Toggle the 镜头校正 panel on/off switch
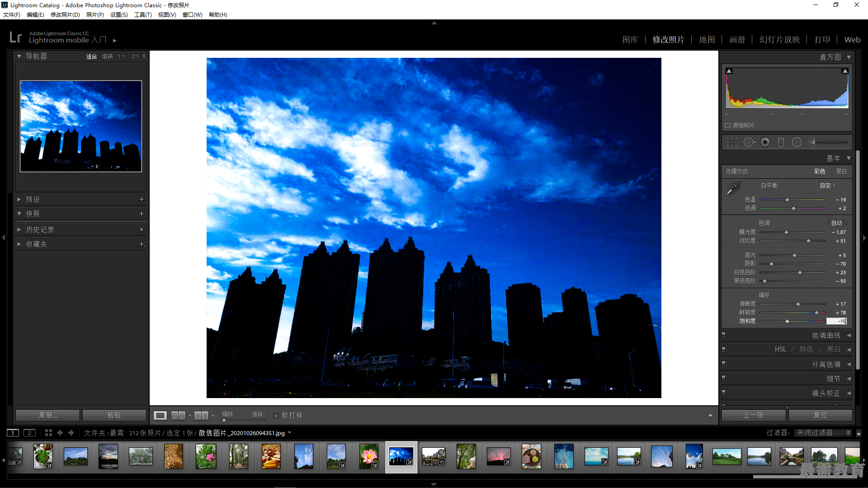The image size is (868, 488). 724,393
